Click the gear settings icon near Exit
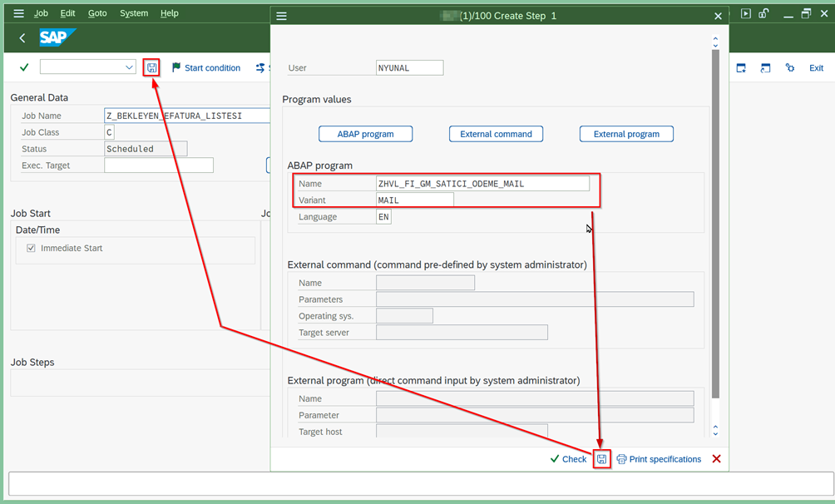This screenshot has height=504, width=835. click(x=790, y=67)
